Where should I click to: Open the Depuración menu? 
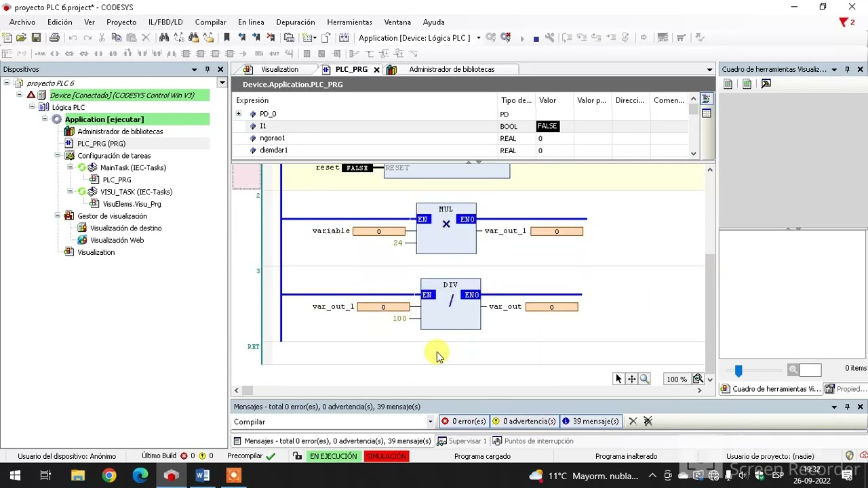295,22
